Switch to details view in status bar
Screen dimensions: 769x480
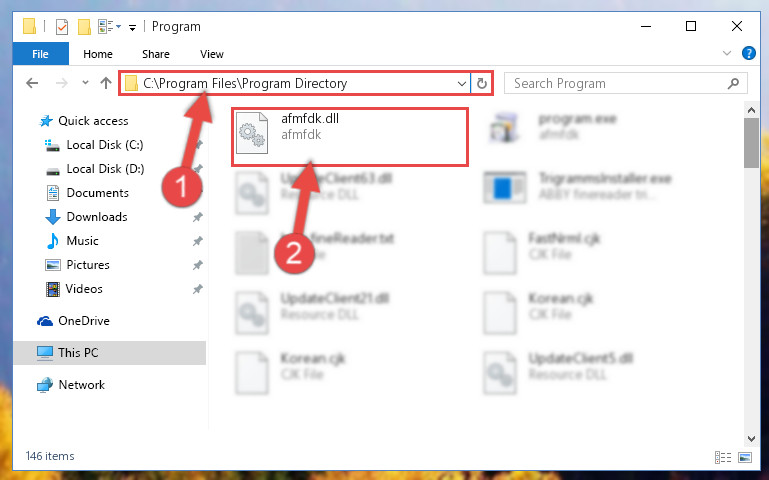723,457
